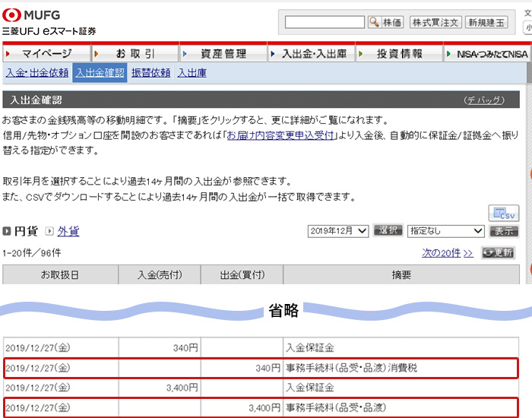The image size is (532, 418).
Task: Switch to the 入金・出金依頼 tab
Action: click(36, 73)
